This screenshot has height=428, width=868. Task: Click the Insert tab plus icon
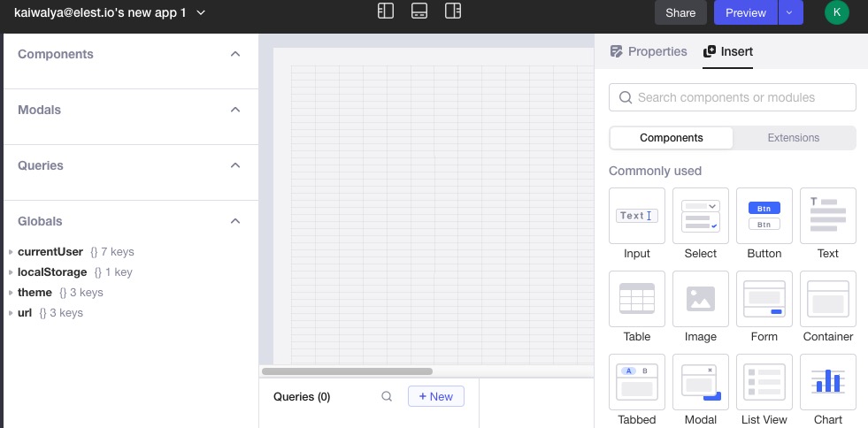(709, 51)
